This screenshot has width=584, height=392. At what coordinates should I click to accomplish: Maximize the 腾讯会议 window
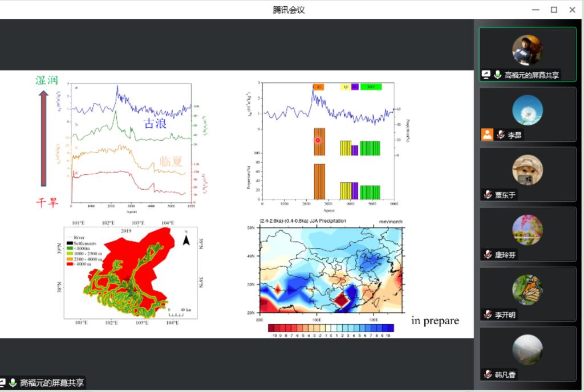coord(553,10)
